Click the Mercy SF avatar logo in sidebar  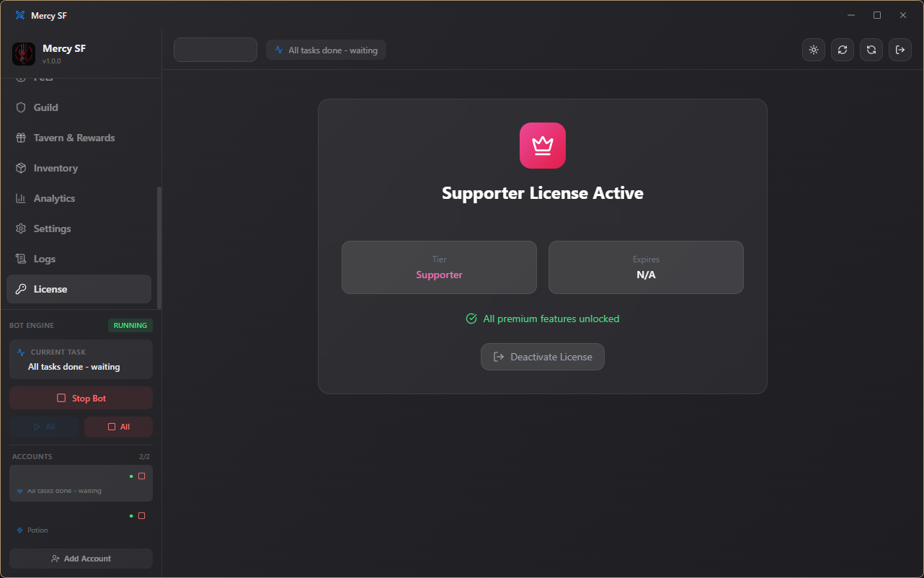(24, 54)
